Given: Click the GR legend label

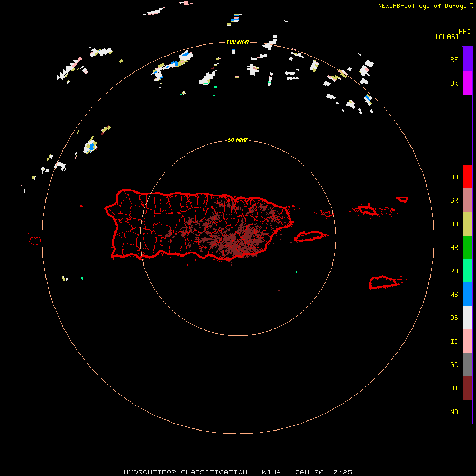Looking at the screenshot, I should tap(454, 200).
